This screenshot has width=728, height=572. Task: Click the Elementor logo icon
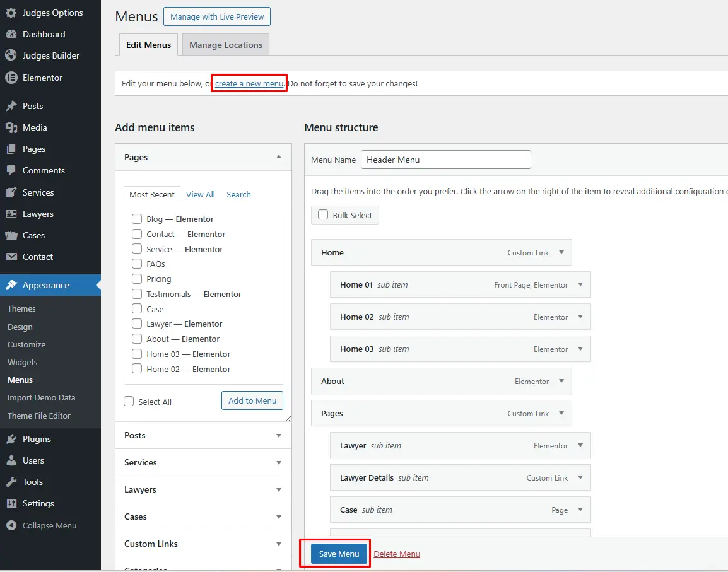click(x=11, y=78)
